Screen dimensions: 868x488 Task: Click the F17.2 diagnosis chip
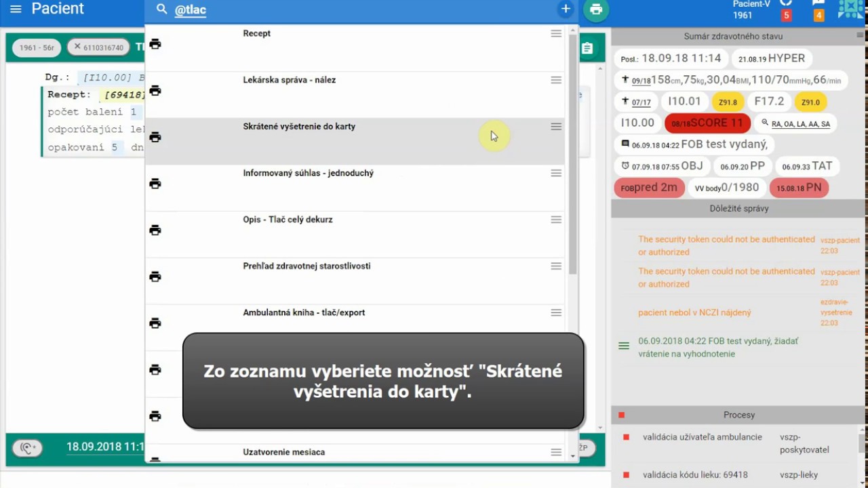tap(769, 102)
